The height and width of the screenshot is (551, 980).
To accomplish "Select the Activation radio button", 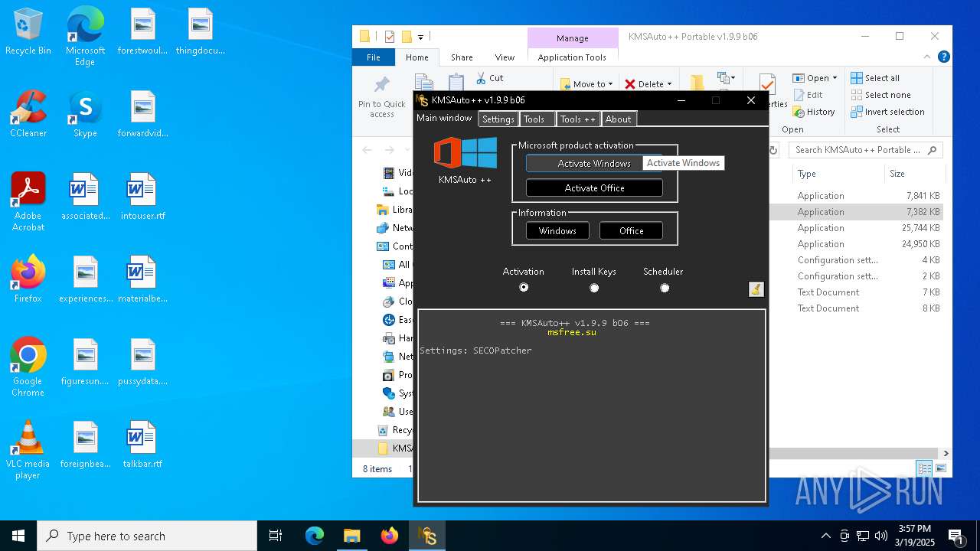I will tap(524, 288).
